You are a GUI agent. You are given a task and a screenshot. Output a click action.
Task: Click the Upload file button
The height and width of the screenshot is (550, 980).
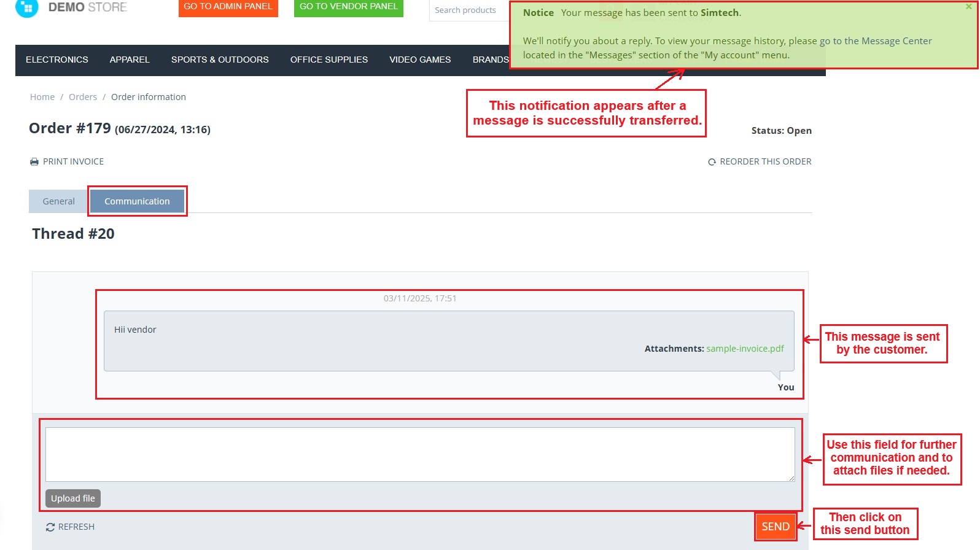coord(73,498)
